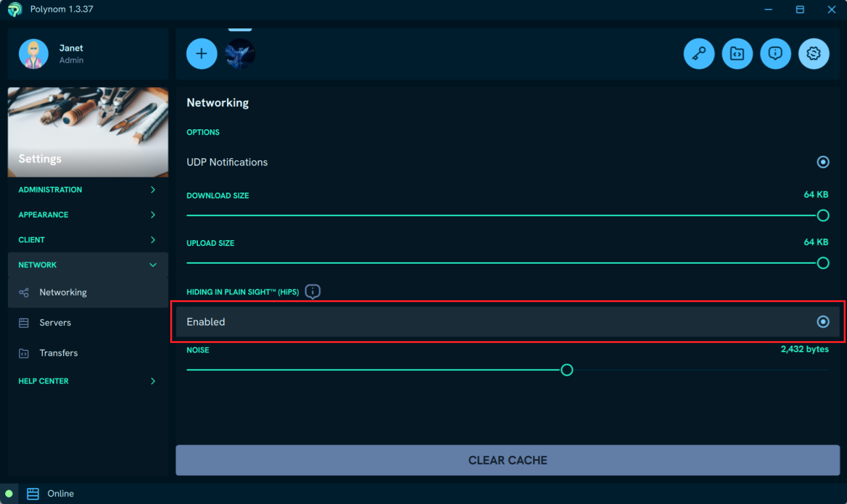
Task: Click the Noise slider handle
Action: [x=567, y=370]
